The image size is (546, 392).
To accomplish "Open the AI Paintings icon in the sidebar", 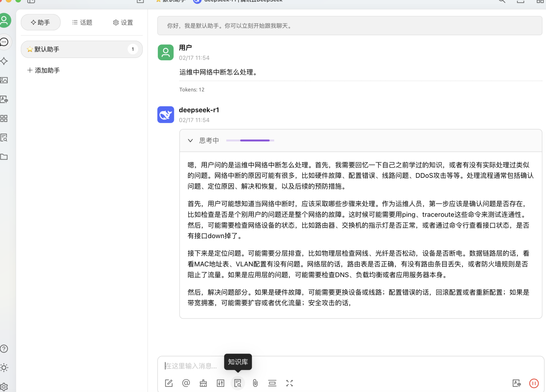I will tap(4, 80).
